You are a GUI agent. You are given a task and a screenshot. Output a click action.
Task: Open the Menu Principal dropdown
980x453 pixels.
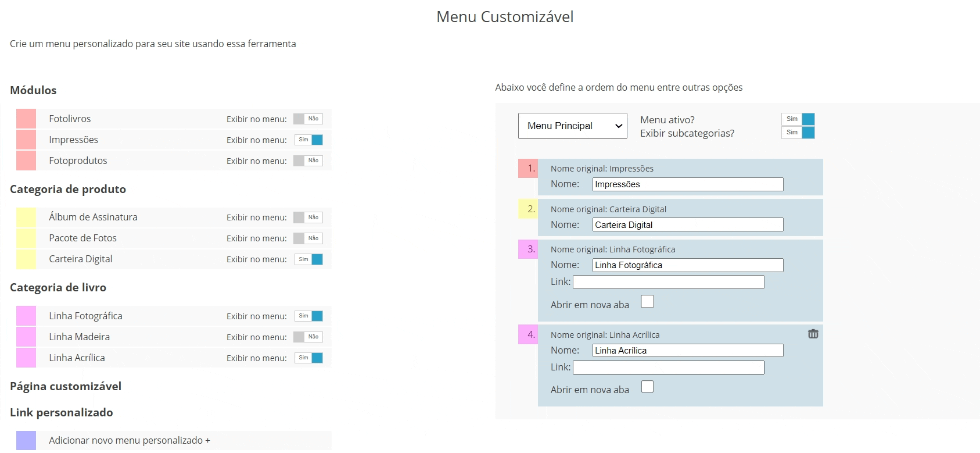572,126
